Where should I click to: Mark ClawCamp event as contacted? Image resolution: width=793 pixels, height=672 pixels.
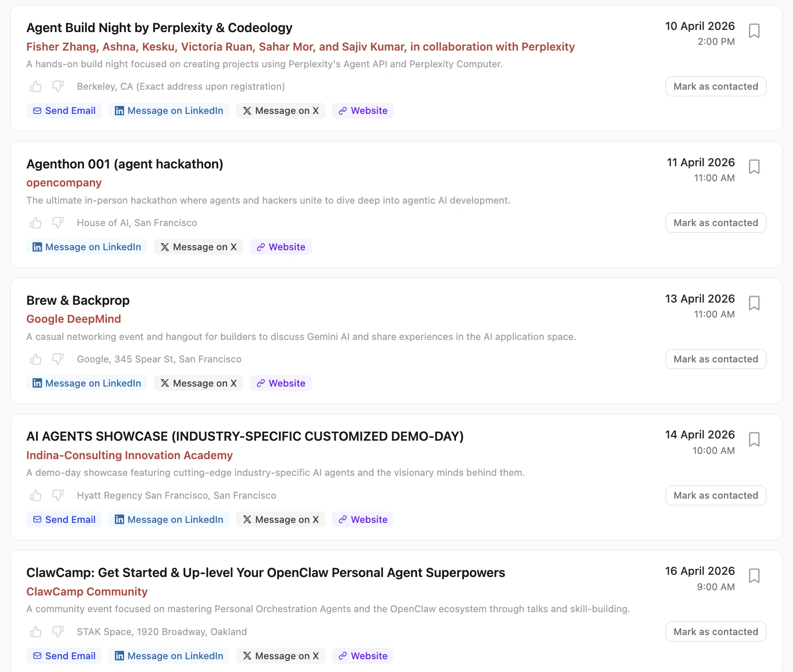[x=716, y=632]
